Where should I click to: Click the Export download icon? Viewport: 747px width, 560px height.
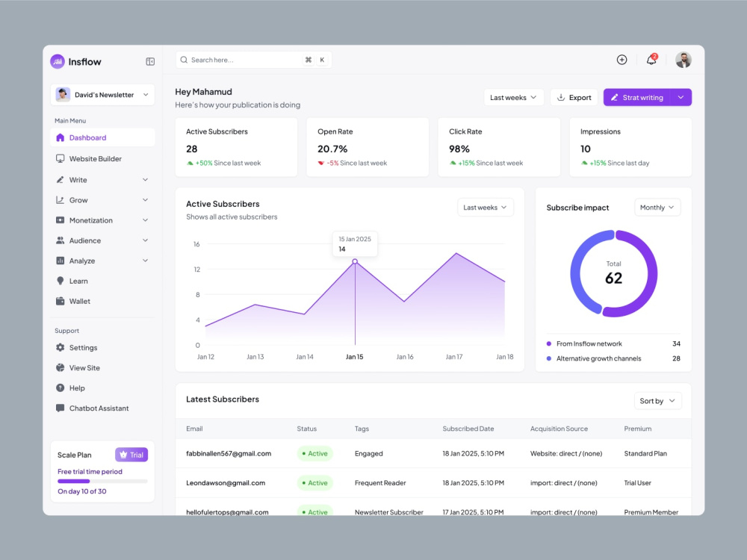[x=561, y=97]
